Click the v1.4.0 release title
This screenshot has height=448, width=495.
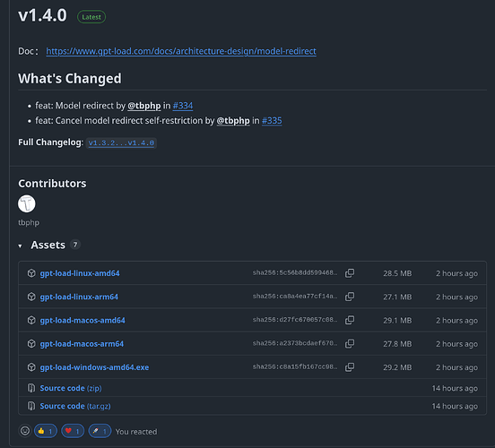tap(43, 15)
